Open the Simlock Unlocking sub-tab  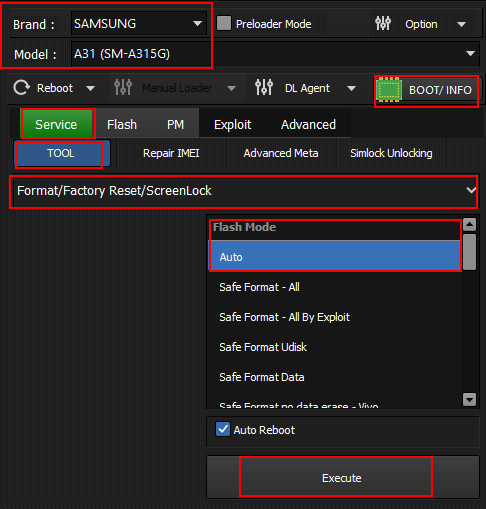[391, 153]
